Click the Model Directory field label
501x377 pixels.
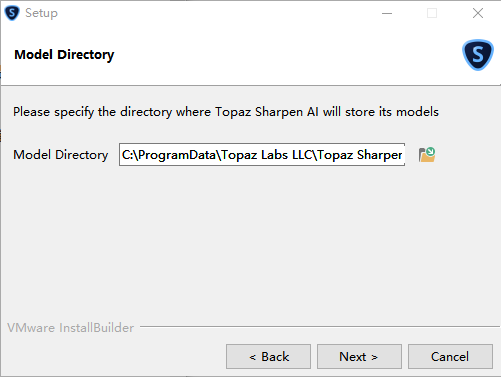tap(61, 155)
